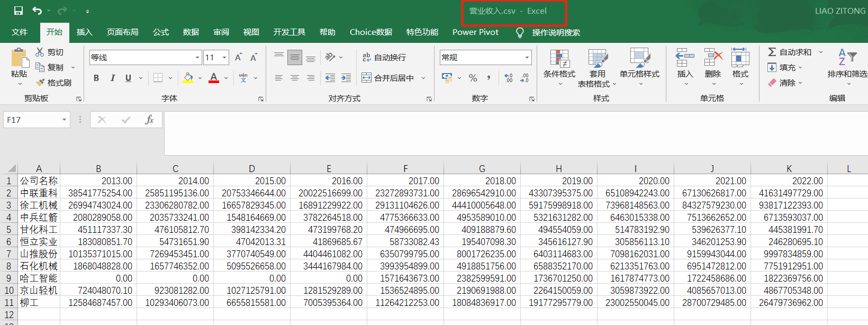Increase font size with larger A
The width and height of the screenshot is (868, 325).
pos(238,57)
